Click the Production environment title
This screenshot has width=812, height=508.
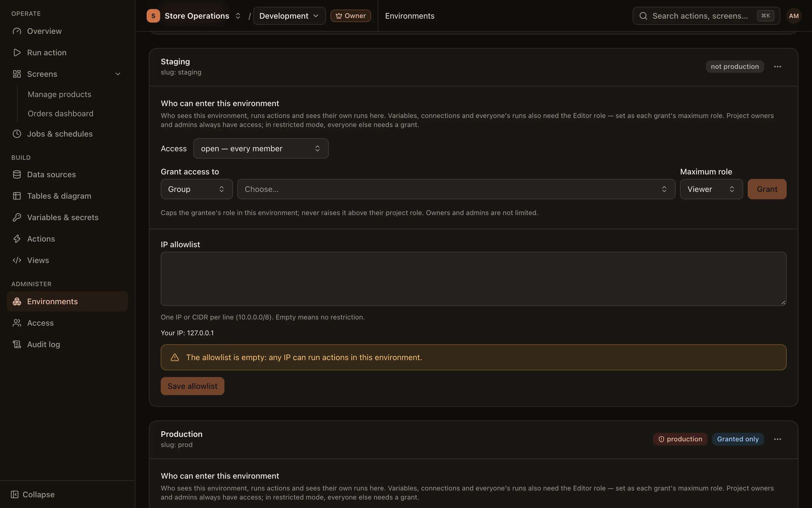tap(182, 434)
